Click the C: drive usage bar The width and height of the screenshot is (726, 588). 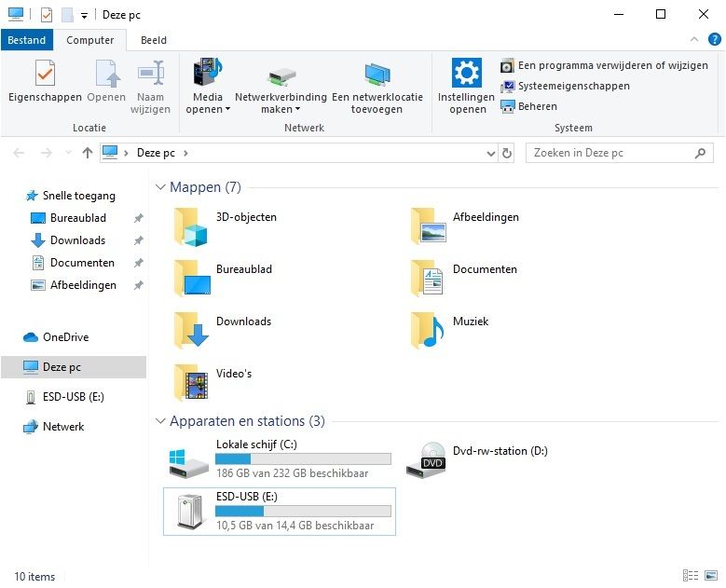tap(303, 459)
